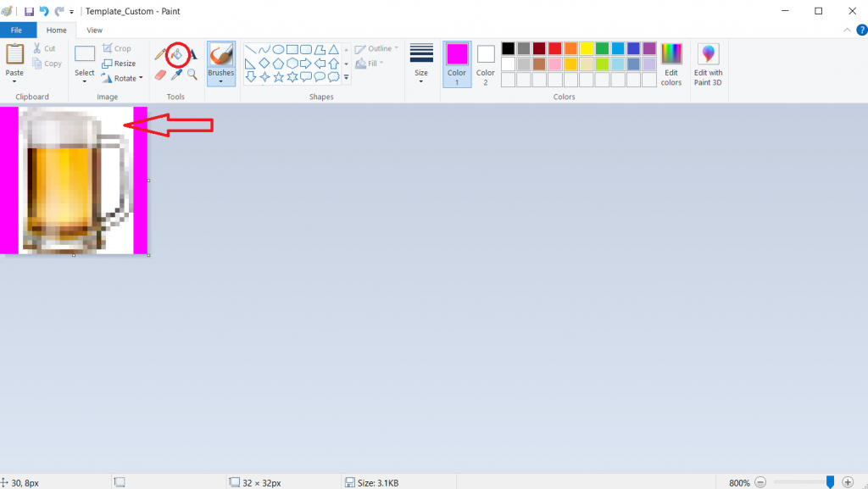Switch to the View tab
Image resolution: width=868 pixels, height=489 pixels.
[95, 31]
